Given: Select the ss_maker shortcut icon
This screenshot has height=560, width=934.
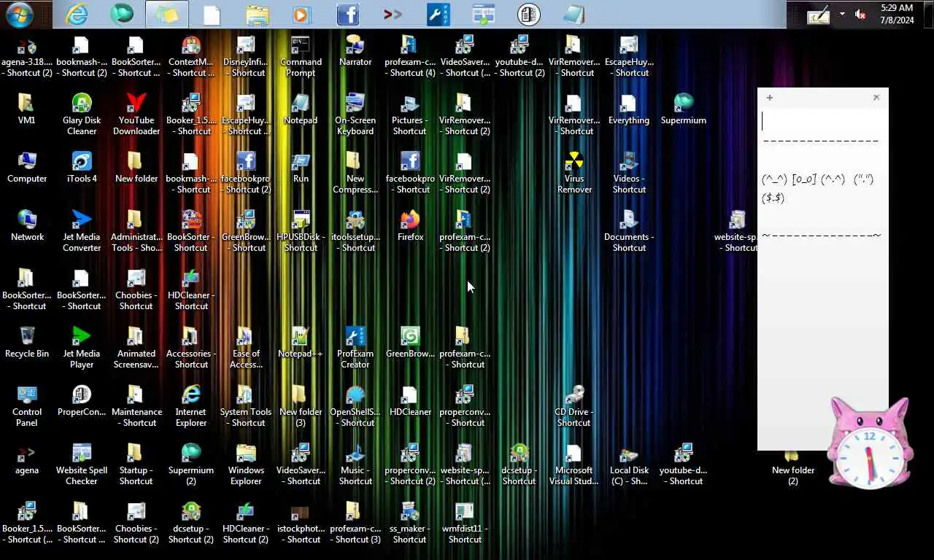Looking at the screenshot, I should point(410,523).
